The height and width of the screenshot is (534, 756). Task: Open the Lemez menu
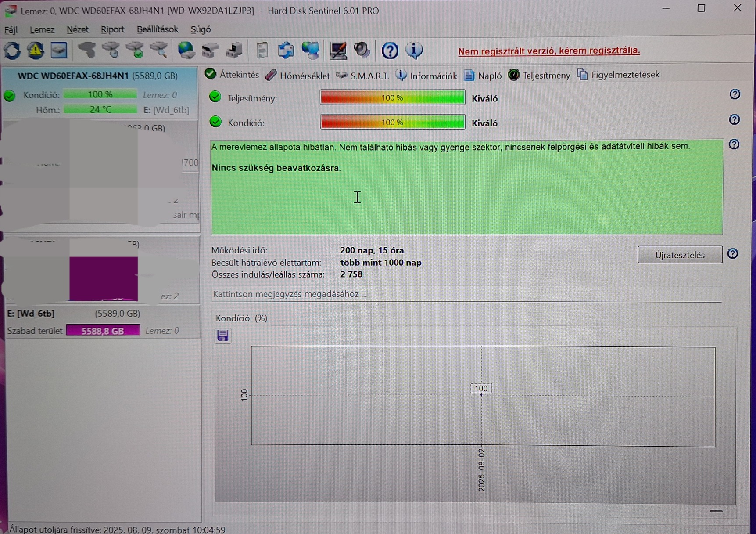tap(42, 30)
